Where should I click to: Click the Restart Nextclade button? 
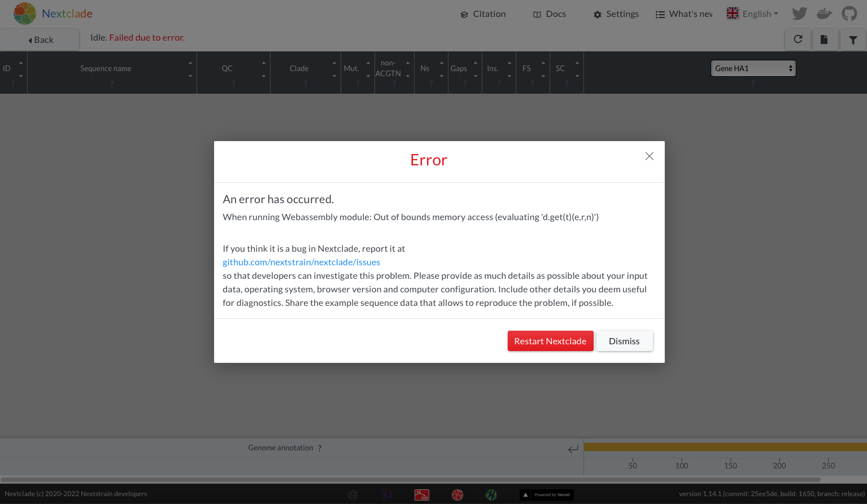tap(550, 340)
